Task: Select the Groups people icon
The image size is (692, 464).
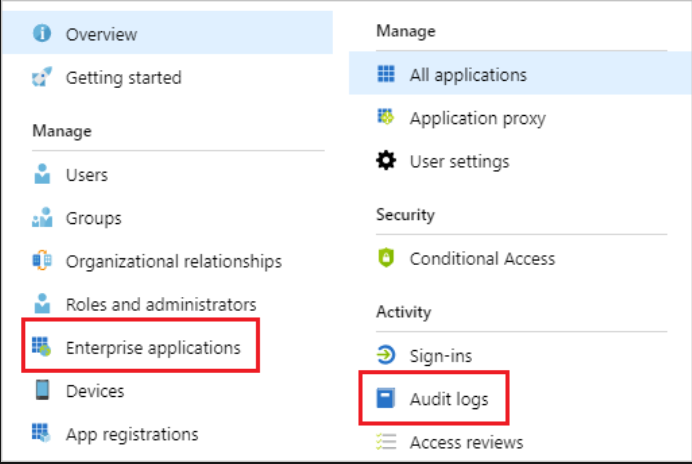Action: (x=42, y=218)
